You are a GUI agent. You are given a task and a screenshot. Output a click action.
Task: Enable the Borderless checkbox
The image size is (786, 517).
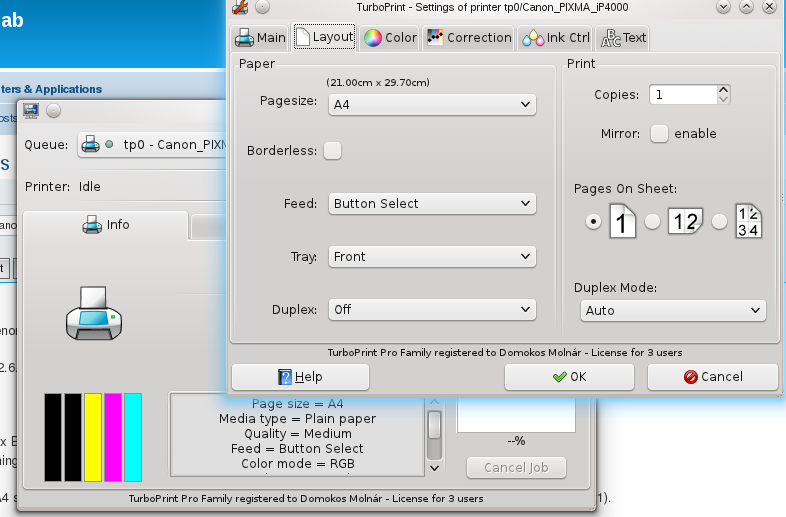[332, 151]
